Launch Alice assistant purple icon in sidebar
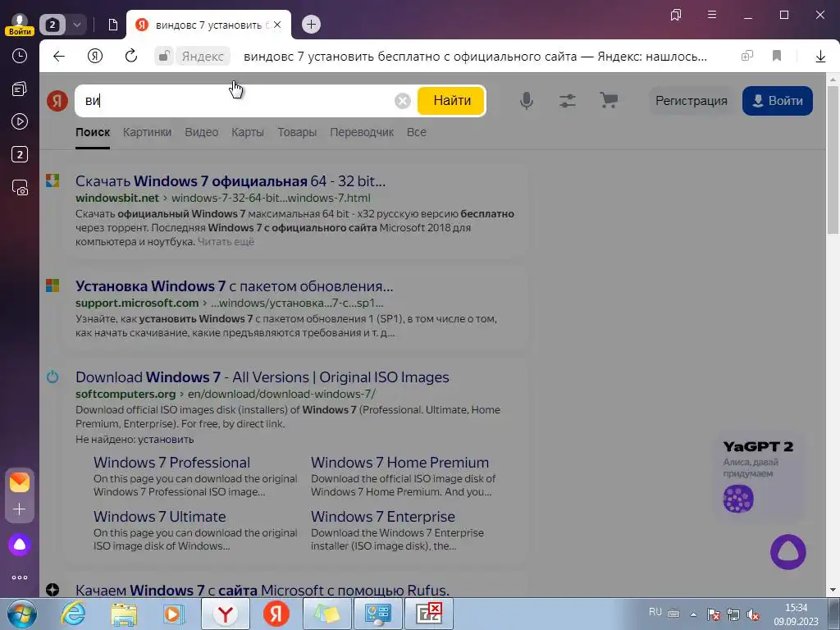Screen dimensions: 840x630 coord(20,545)
